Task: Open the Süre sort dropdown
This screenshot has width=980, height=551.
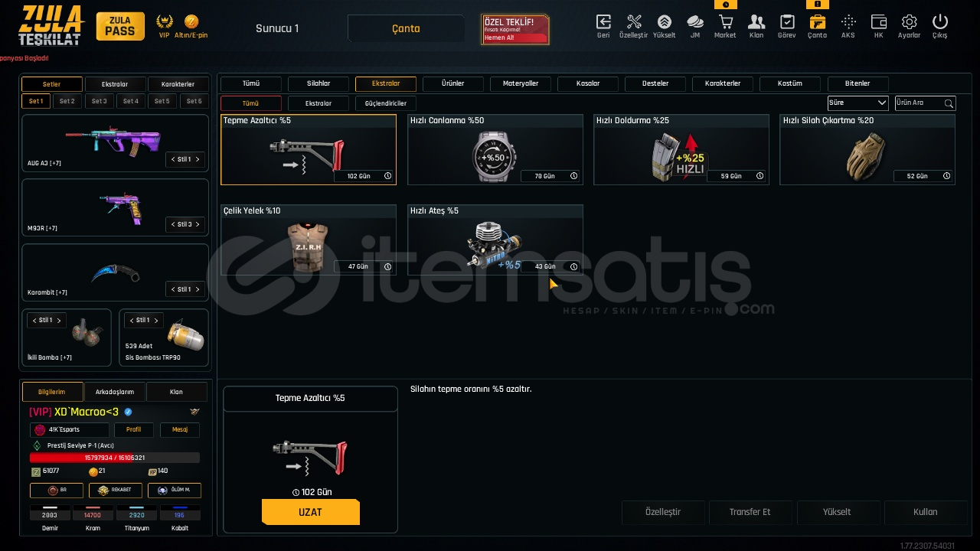Action: 857,103
